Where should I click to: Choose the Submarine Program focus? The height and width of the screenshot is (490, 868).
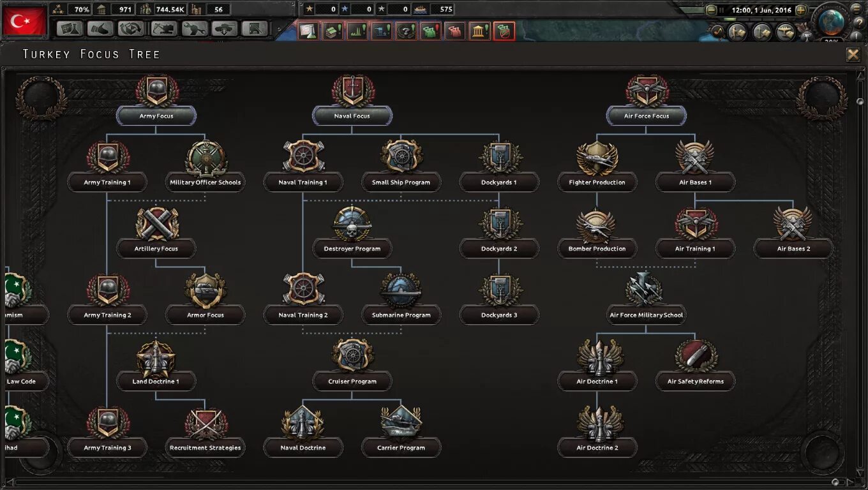tap(401, 300)
